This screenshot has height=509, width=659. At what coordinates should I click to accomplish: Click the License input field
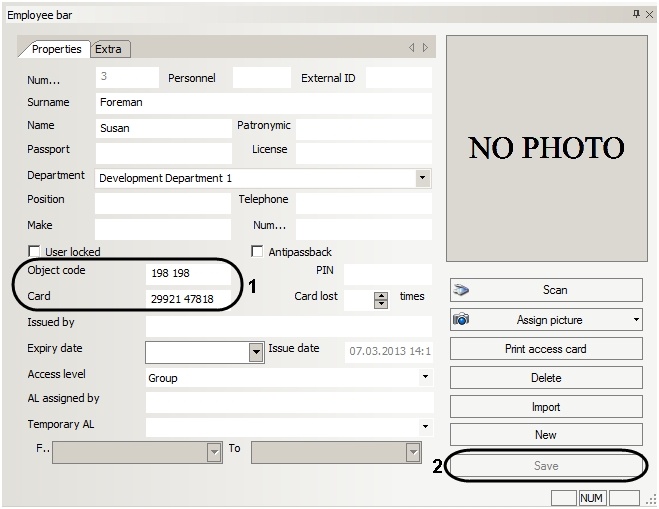pyautogui.click(x=364, y=153)
